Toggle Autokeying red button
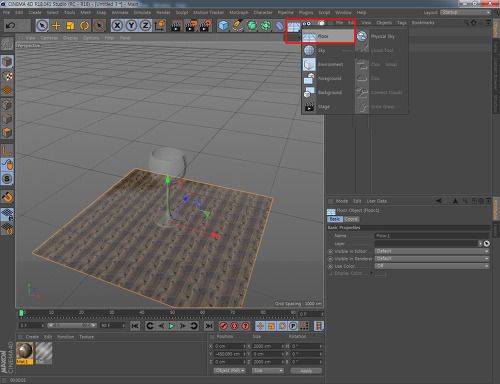This screenshot has height=384, width=500. point(234,326)
